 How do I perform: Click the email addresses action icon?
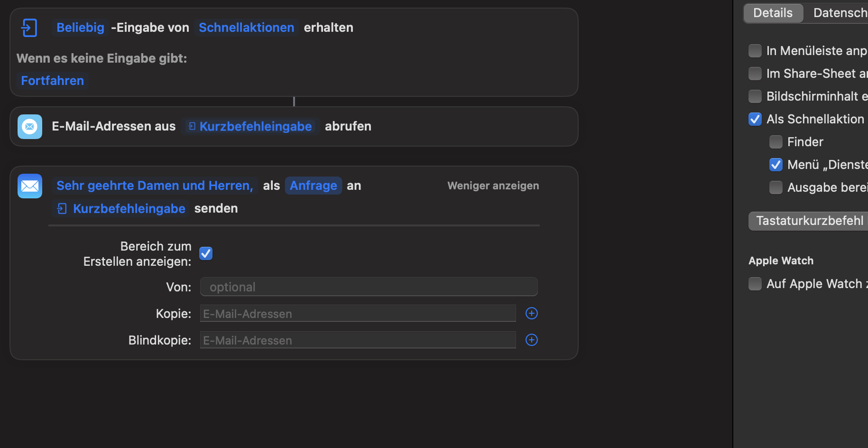(x=30, y=127)
